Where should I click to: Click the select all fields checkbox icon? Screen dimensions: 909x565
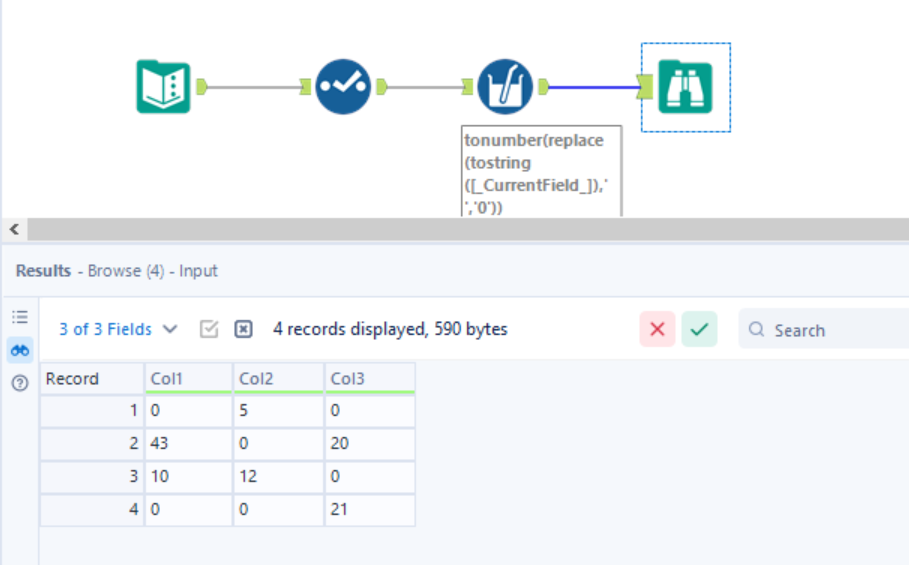pyautogui.click(x=209, y=329)
